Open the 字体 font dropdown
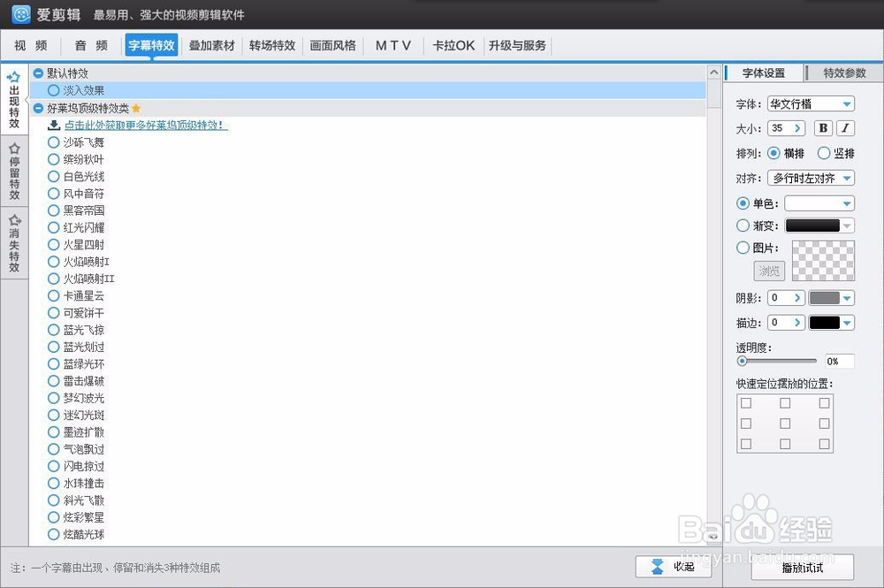The image size is (884, 588). (812, 103)
